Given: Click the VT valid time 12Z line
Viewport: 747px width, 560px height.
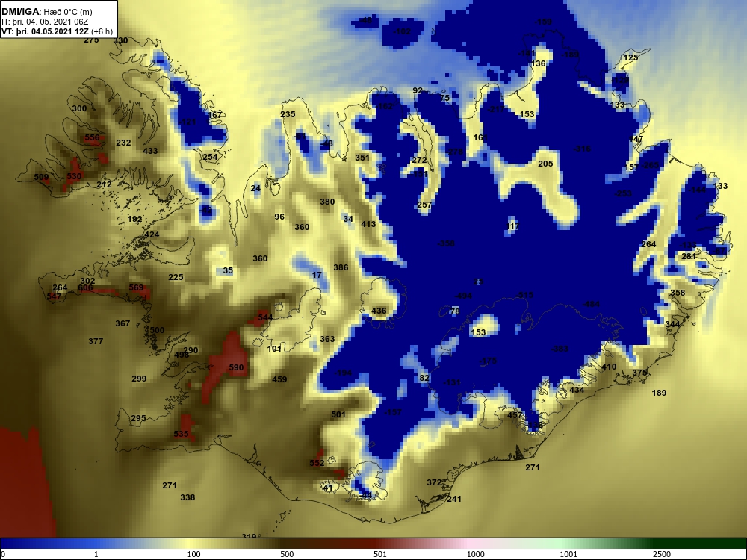Looking at the screenshot, I should [57, 31].
